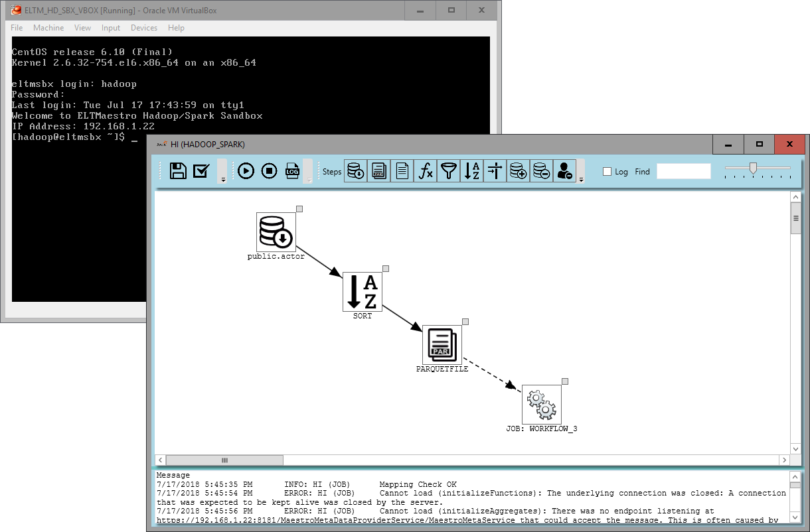Image resolution: width=810 pixels, height=532 pixels.
Task: Expand overflow arrow after save/check toolbar group
Action: [223, 171]
